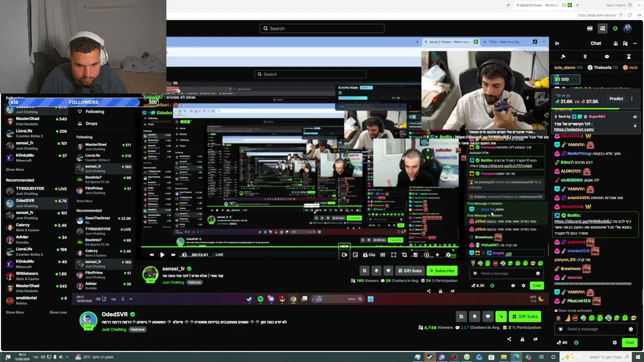644x362 pixels.
Task: Mute the OdedSVR Stream browser tab
Action: point(563,5)
